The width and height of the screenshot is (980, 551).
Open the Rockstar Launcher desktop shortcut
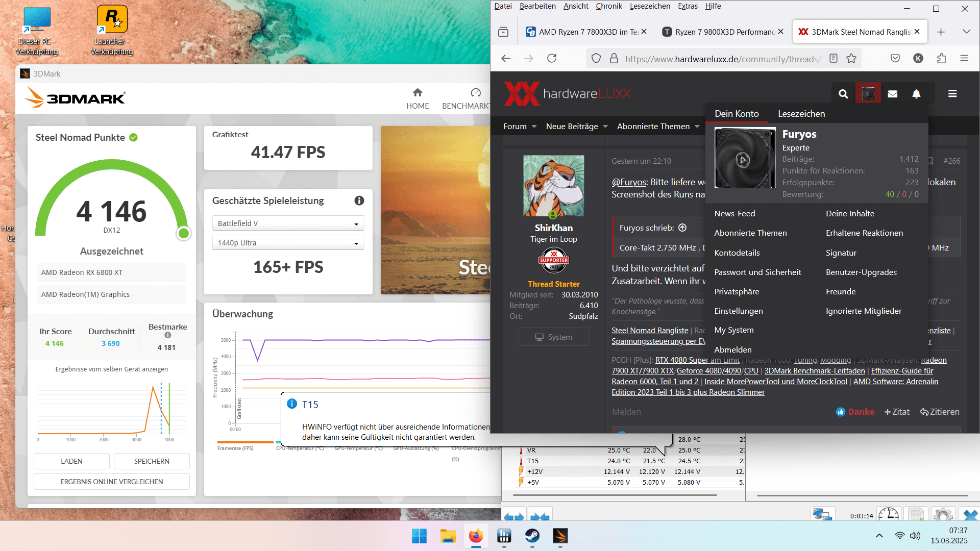tap(112, 31)
